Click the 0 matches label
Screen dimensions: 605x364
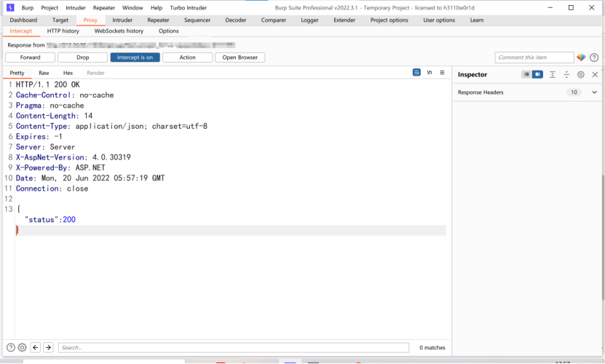(432, 348)
